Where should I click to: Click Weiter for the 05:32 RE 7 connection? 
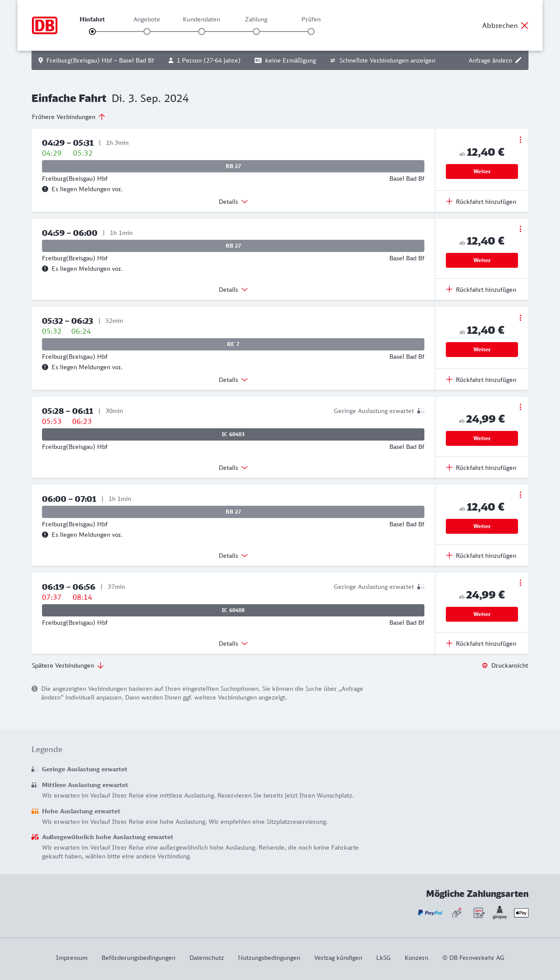(482, 350)
